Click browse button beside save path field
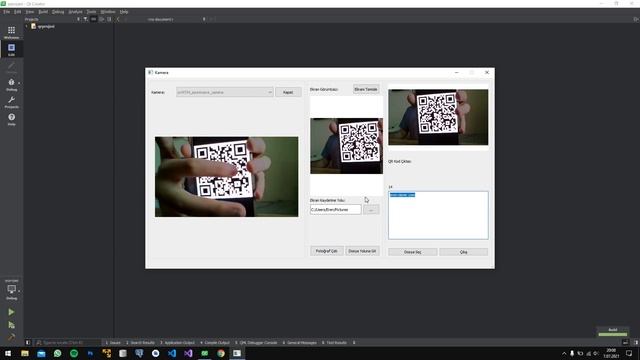The image size is (640, 360). (x=371, y=210)
